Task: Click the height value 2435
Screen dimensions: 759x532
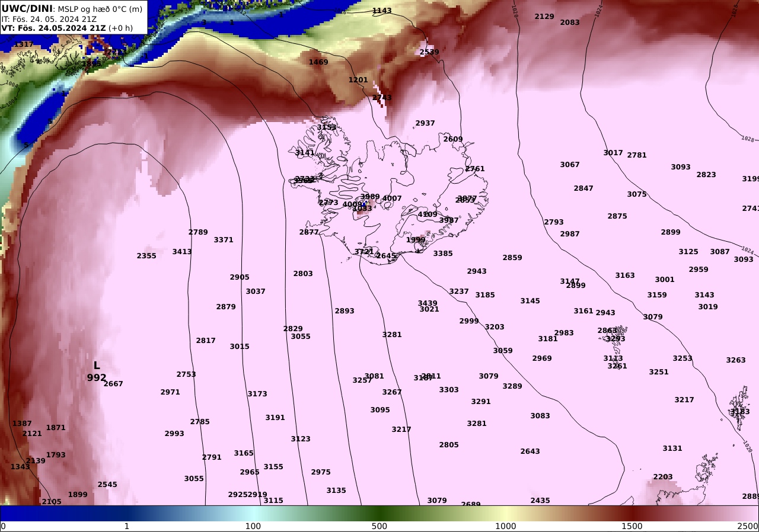Action: coord(540,501)
